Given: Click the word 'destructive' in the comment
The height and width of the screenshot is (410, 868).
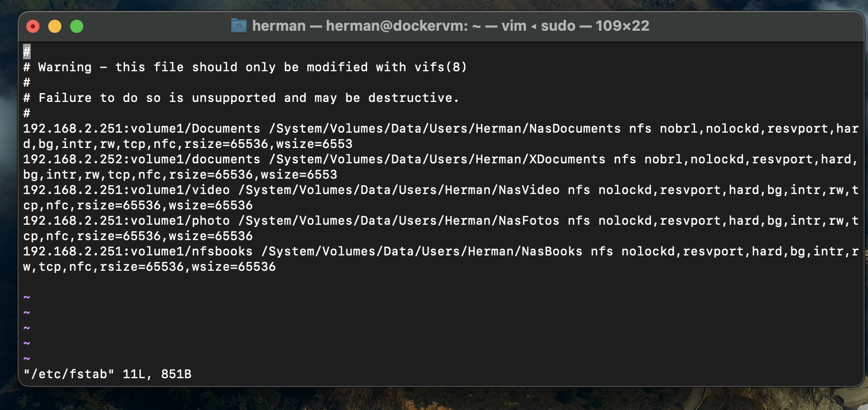Looking at the screenshot, I should tap(410, 98).
